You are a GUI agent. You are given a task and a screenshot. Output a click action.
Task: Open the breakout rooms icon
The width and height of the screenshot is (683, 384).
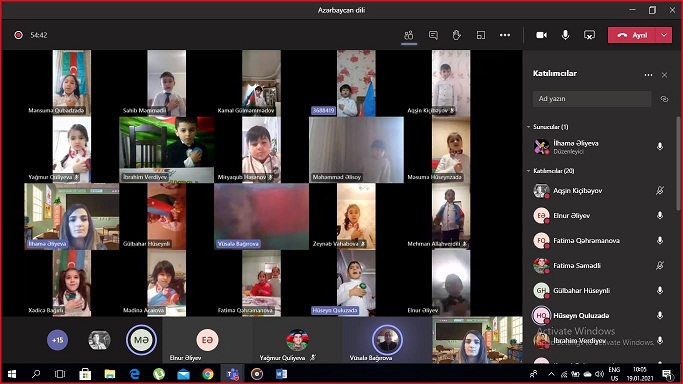tap(481, 35)
